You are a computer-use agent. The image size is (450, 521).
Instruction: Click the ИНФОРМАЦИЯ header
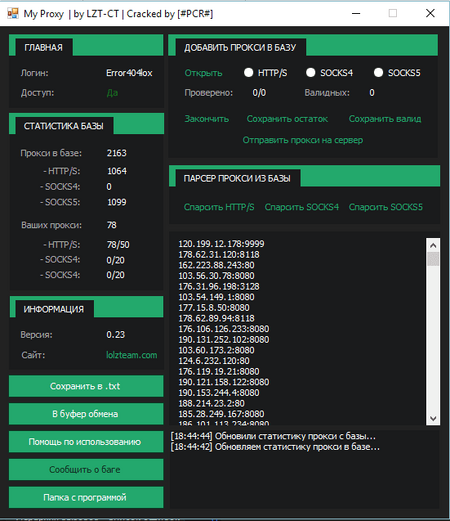coord(54,309)
